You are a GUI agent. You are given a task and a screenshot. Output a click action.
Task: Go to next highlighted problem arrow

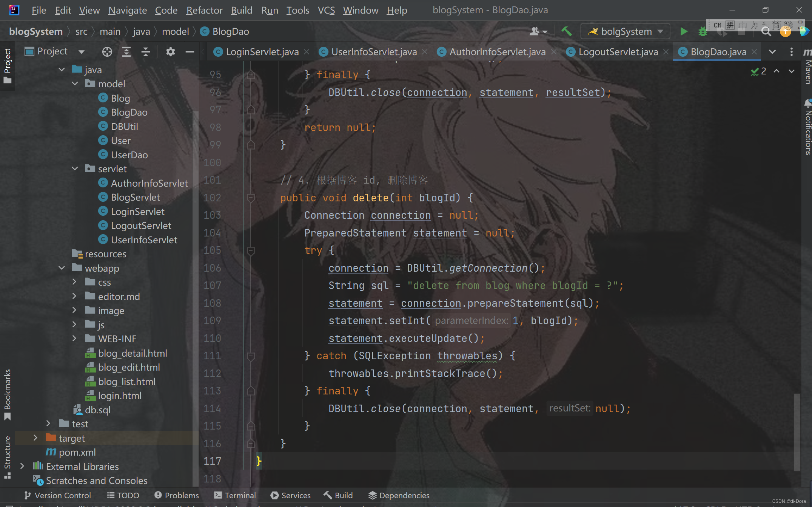pos(792,71)
